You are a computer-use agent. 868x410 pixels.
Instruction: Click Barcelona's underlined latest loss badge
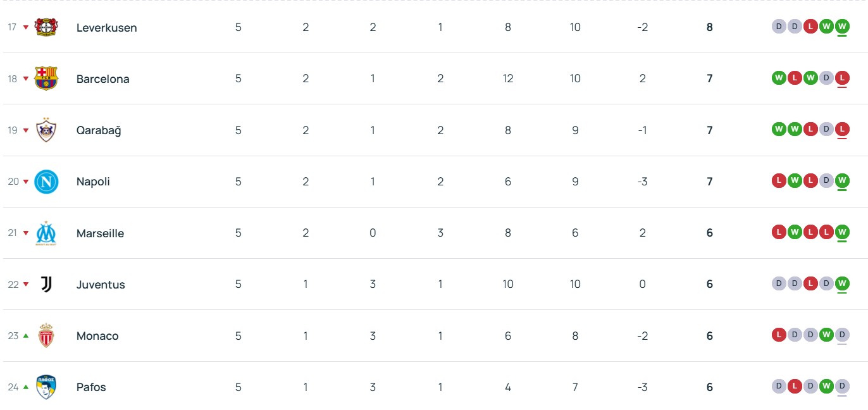[x=841, y=78]
